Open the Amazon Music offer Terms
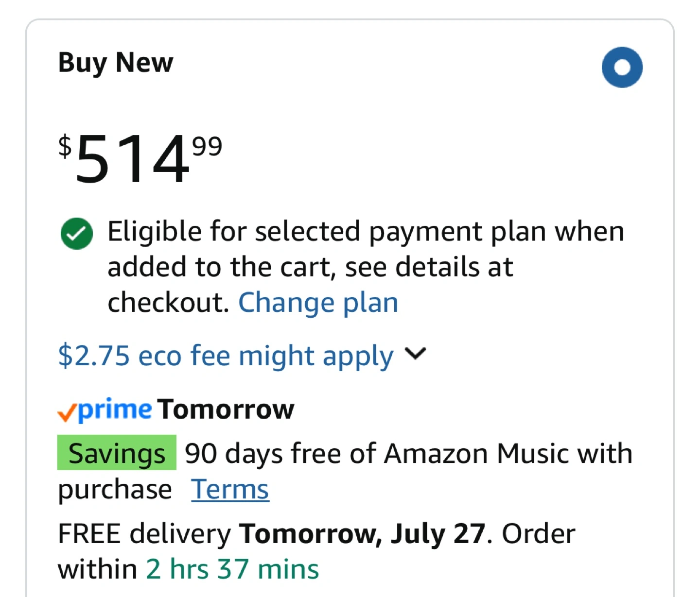700x597 pixels. click(230, 489)
